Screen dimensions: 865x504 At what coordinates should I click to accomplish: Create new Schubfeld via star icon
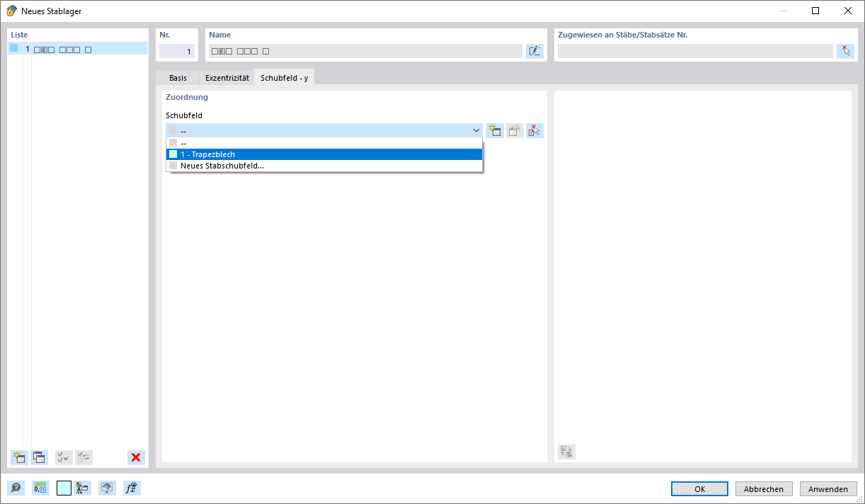point(495,130)
